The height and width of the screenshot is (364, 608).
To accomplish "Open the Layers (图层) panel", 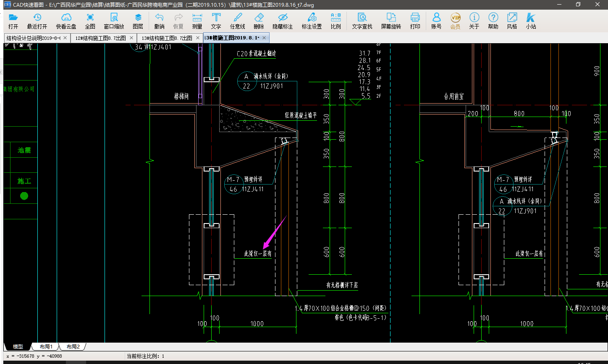I will [x=138, y=21].
